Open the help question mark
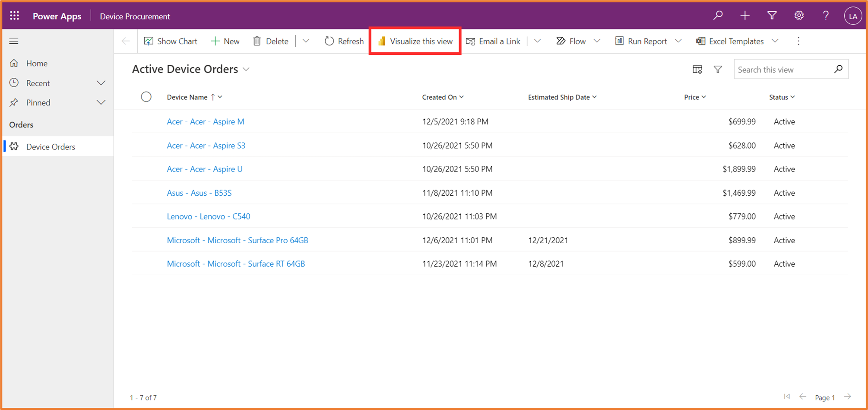Screen dimensions: 868x410 (x=826, y=16)
